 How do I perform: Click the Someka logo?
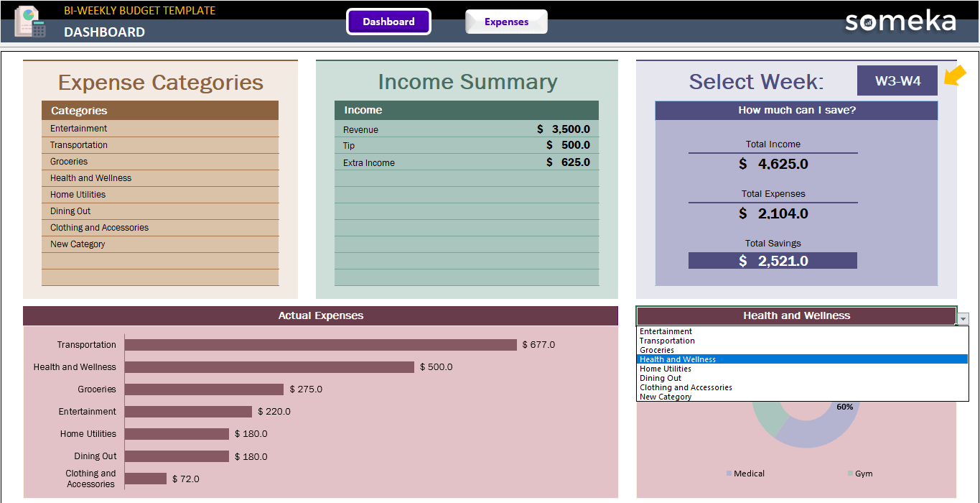pyautogui.click(x=900, y=22)
